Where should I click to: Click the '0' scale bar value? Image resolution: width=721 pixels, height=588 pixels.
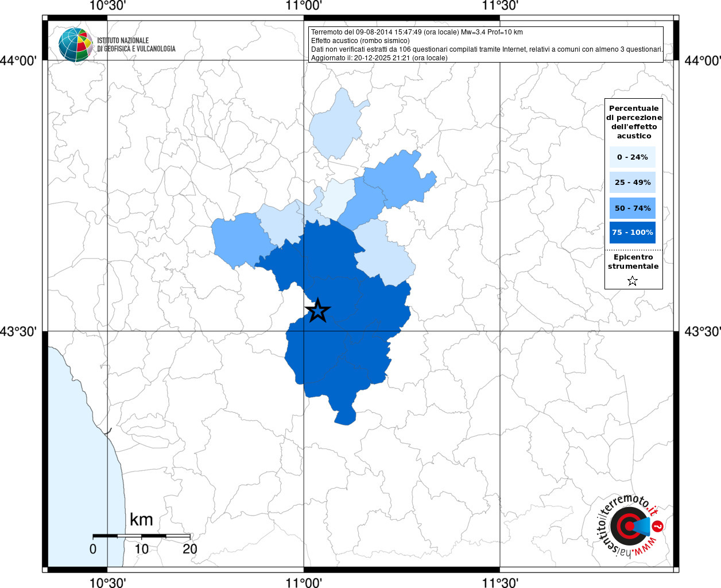(93, 549)
